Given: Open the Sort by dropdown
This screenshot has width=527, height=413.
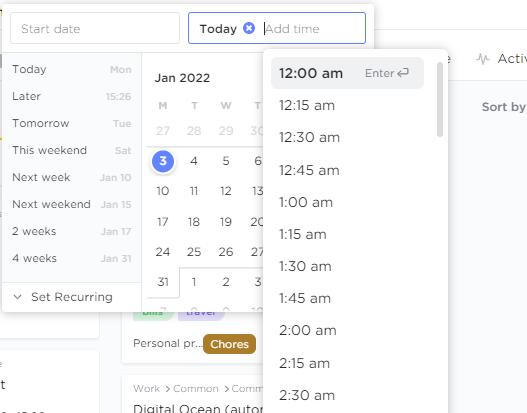Looking at the screenshot, I should (x=503, y=107).
